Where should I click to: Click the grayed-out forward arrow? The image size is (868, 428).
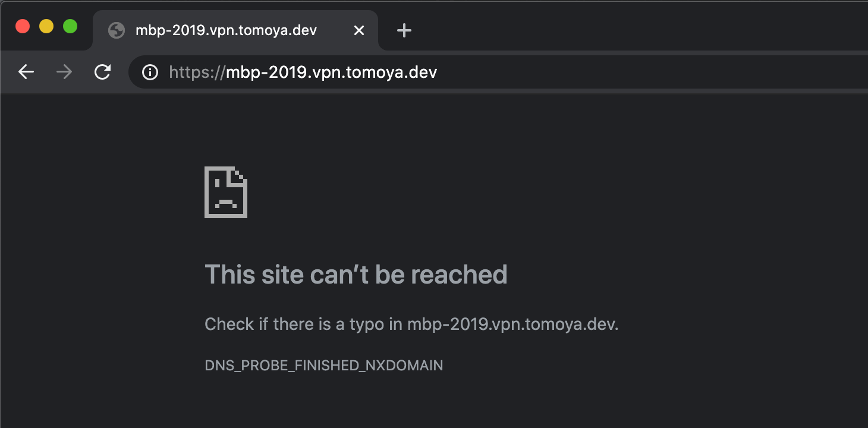[64, 73]
